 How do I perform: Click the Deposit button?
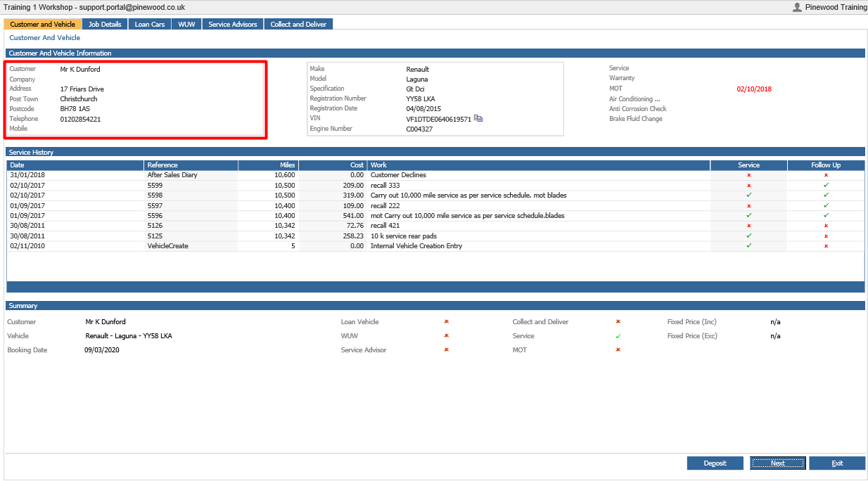point(715,463)
